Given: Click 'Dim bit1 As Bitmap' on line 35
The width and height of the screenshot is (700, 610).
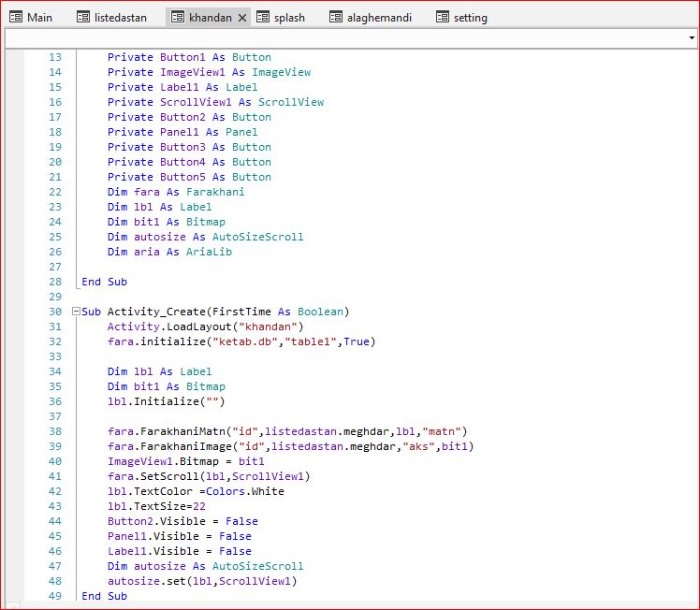Looking at the screenshot, I should (x=166, y=386).
